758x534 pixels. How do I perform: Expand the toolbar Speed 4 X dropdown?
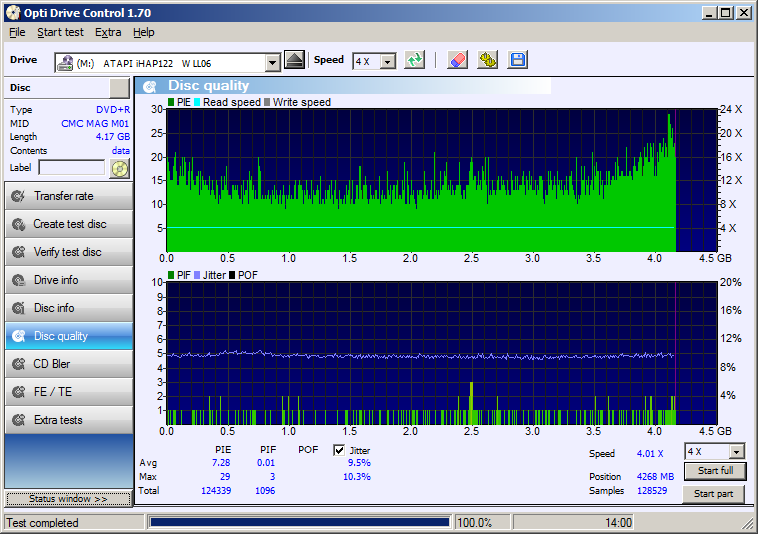pyautogui.click(x=388, y=61)
